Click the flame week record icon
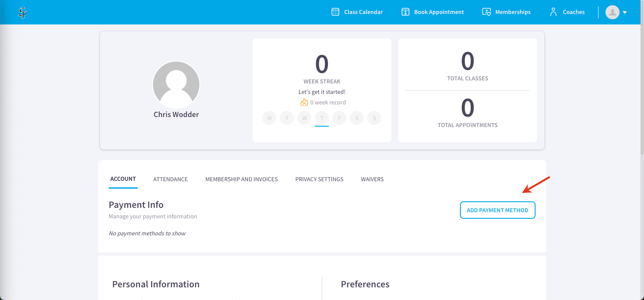 (304, 102)
